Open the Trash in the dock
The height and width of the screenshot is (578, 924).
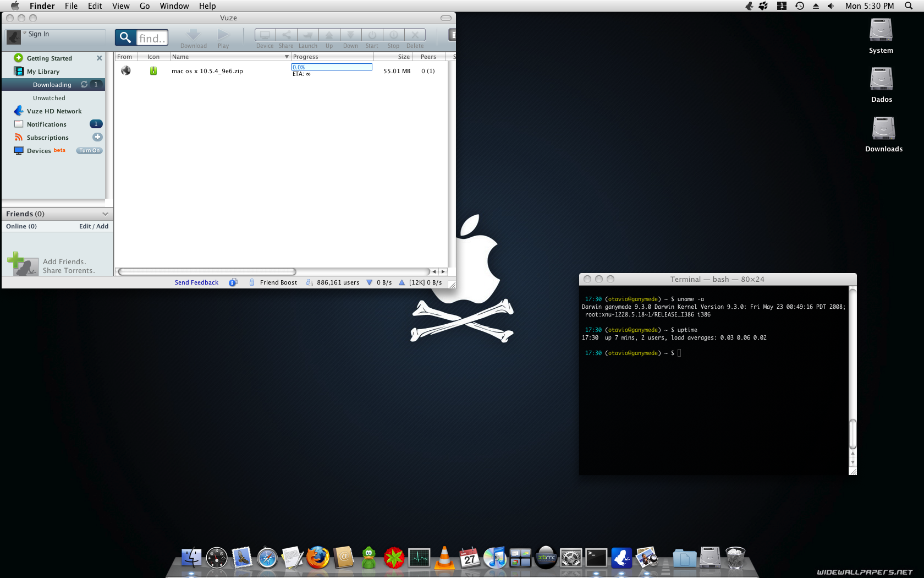[x=735, y=558]
